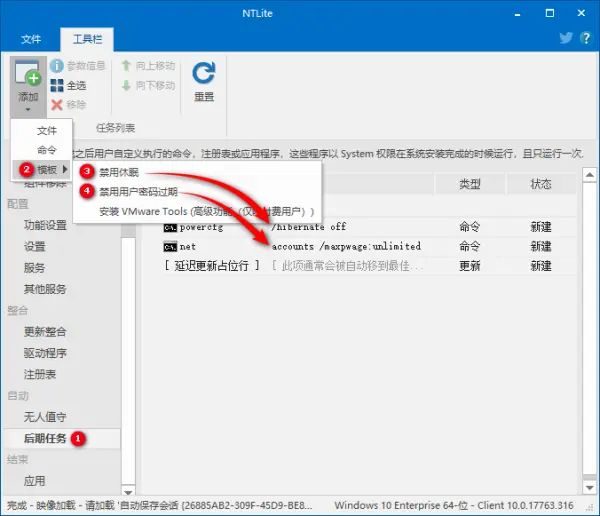Click the 重置 reset icon
Image resolution: width=600 pixels, height=516 pixels.
pos(204,73)
